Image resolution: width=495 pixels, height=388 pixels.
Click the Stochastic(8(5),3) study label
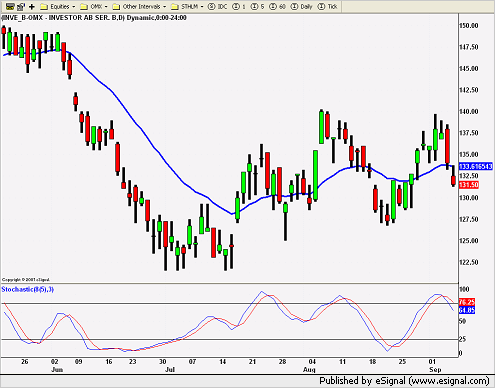tap(27, 289)
